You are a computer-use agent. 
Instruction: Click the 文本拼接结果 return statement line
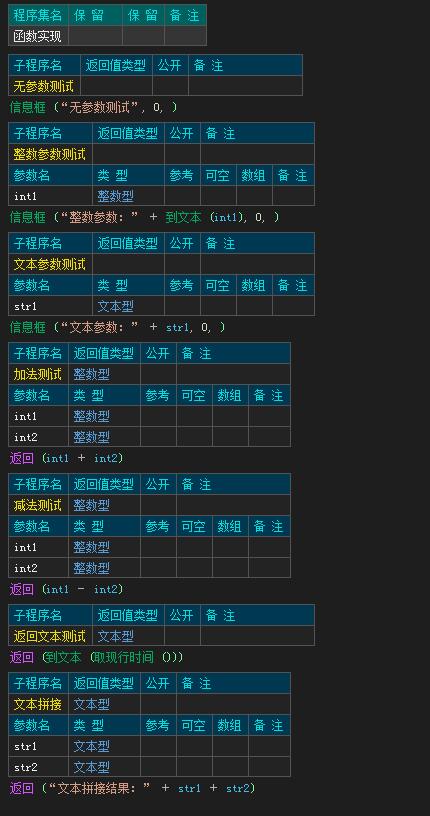point(133,788)
